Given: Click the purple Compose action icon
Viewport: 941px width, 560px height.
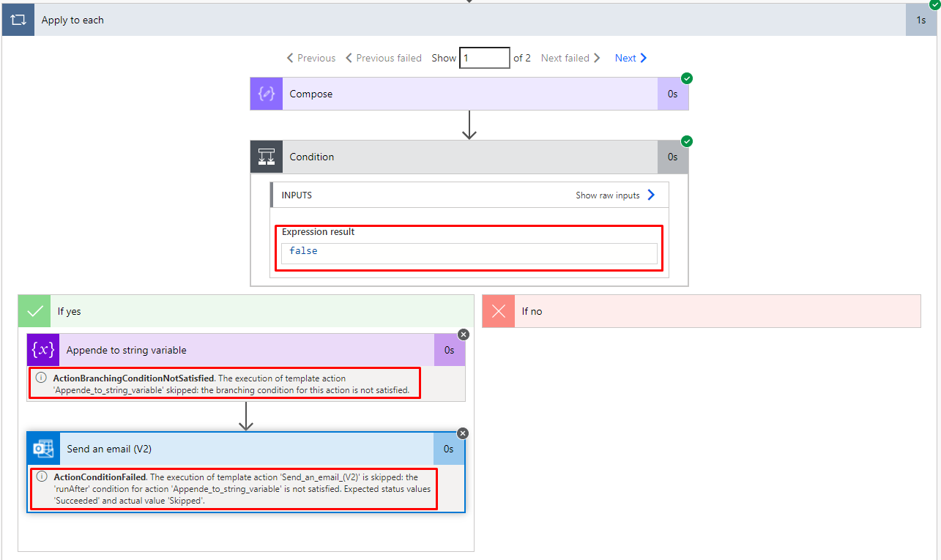Looking at the screenshot, I should [266, 94].
